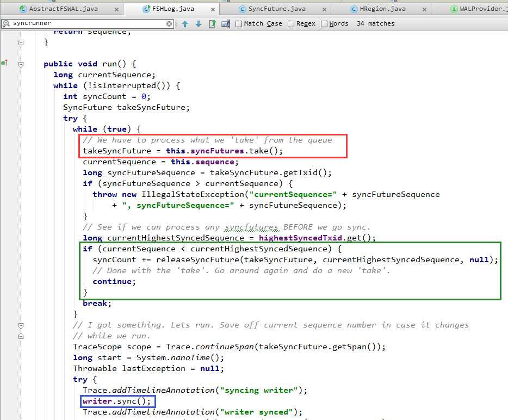Select the FSHLog.java tab

point(173,9)
